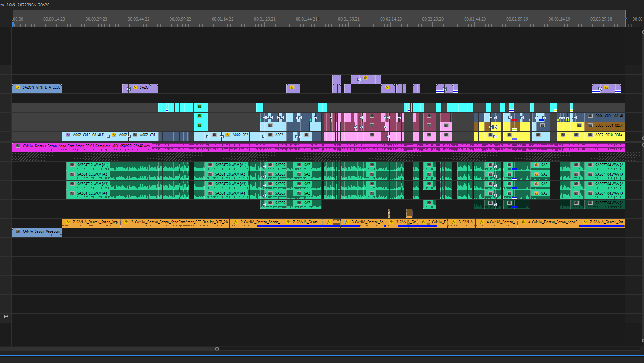
Task: Select the B008_B004_0814 brown clip
Action: click(x=604, y=126)
